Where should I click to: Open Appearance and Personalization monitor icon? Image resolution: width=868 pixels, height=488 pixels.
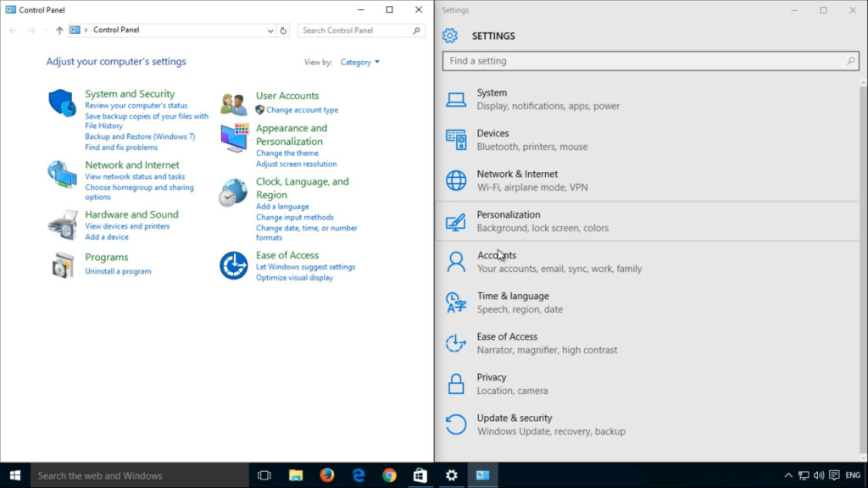tap(234, 137)
